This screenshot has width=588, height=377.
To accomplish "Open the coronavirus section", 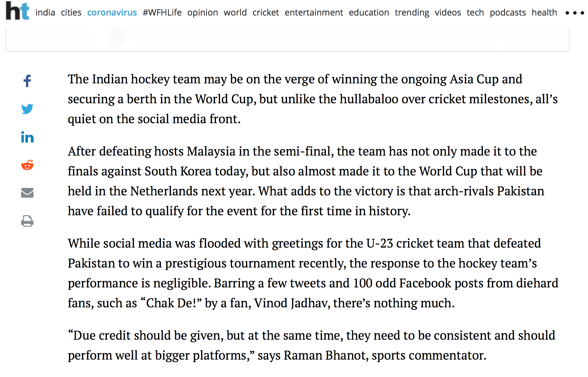I will pos(112,12).
